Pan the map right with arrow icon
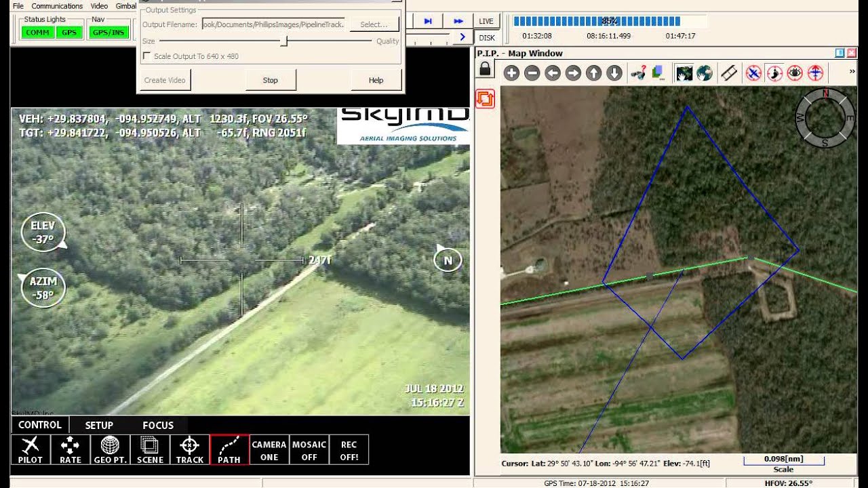The height and width of the screenshot is (488, 868). (x=573, y=73)
